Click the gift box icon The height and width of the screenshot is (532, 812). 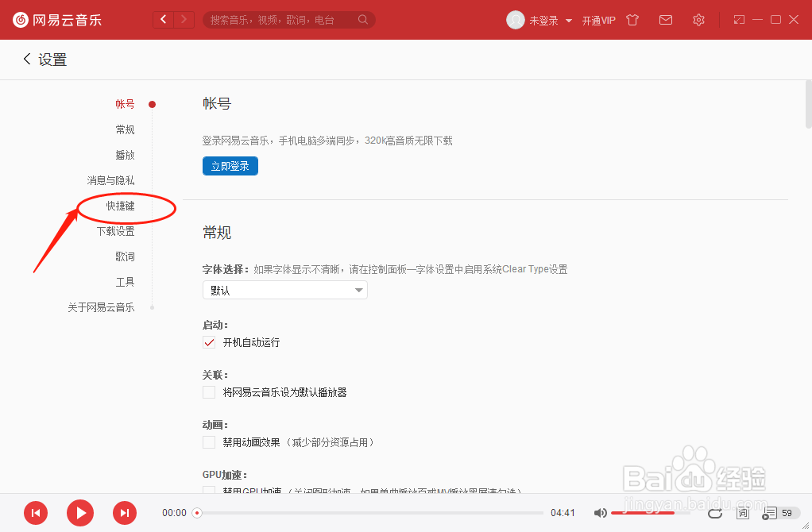point(632,20)
